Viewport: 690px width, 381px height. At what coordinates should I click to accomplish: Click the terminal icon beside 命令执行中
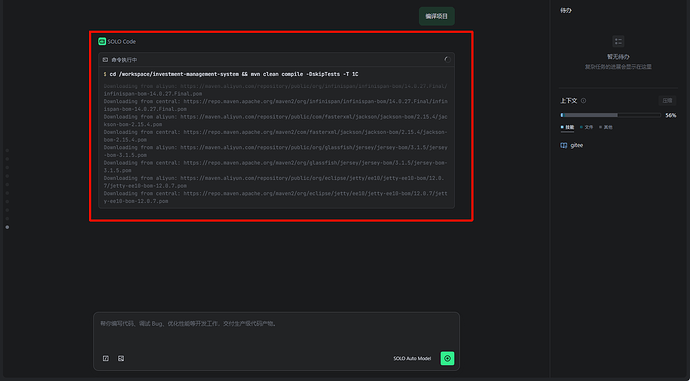105,60
